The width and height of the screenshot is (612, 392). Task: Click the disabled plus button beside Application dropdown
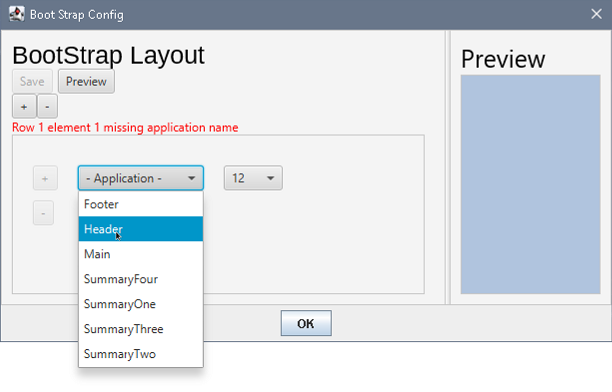coord(45,178)
